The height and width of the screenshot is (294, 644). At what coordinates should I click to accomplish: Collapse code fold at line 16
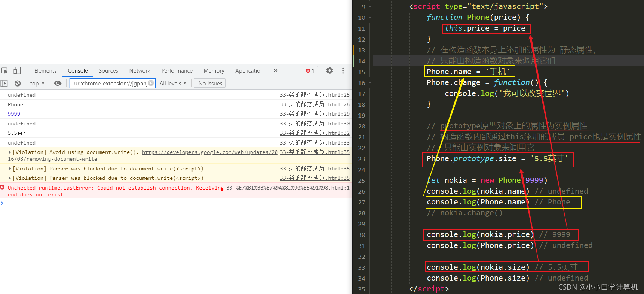coord(369,83)
